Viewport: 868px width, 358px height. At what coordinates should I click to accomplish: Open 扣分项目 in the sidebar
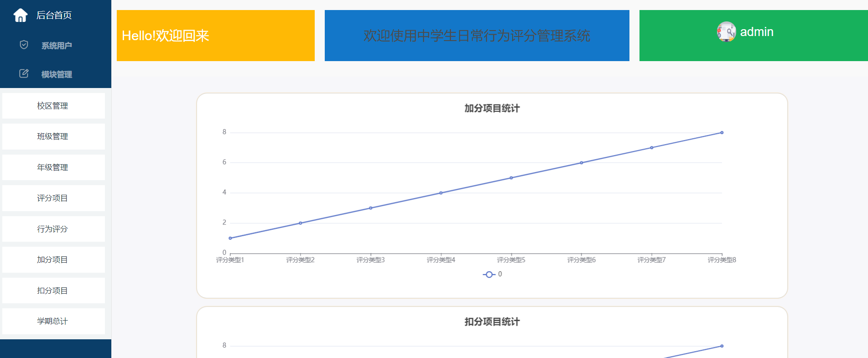point(53,291)
